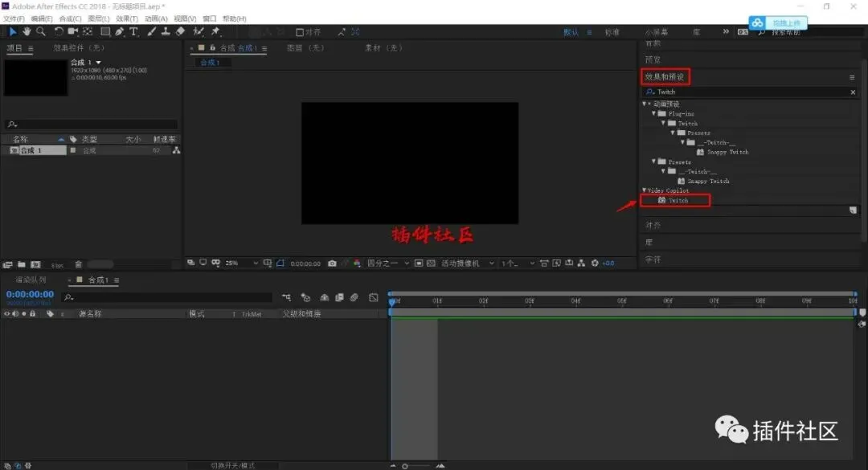Click the interpret footage icon in project panel

click(x=8, y=264)
